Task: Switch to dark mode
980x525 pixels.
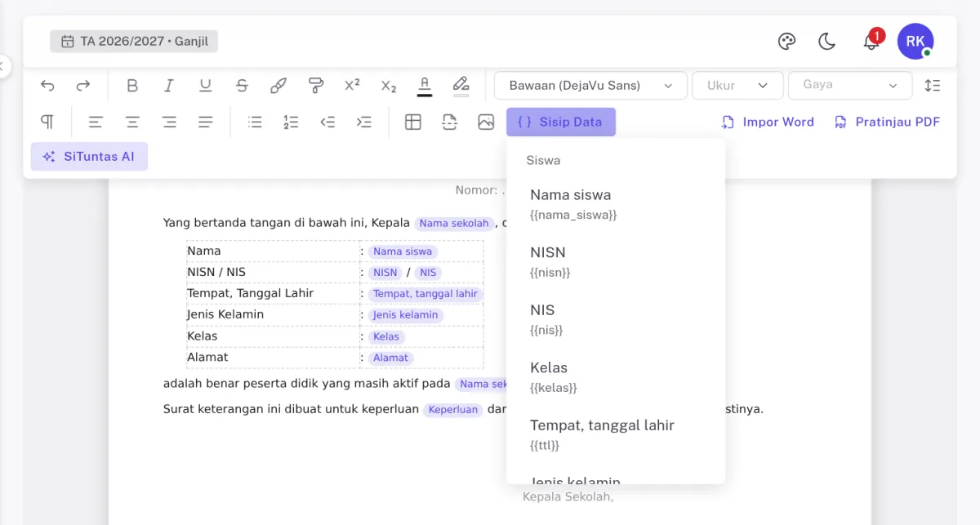Action: pos(827,42)
